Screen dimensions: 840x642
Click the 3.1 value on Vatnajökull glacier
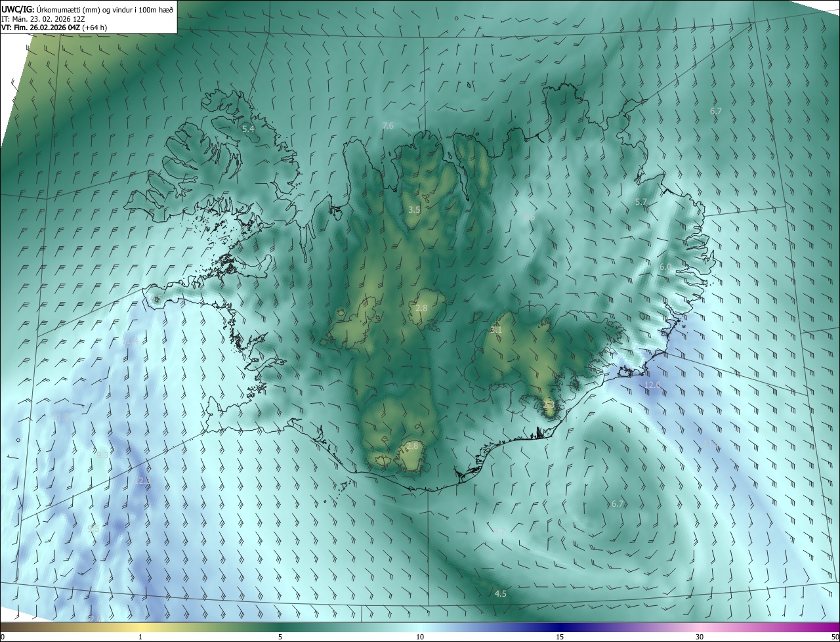496,330
